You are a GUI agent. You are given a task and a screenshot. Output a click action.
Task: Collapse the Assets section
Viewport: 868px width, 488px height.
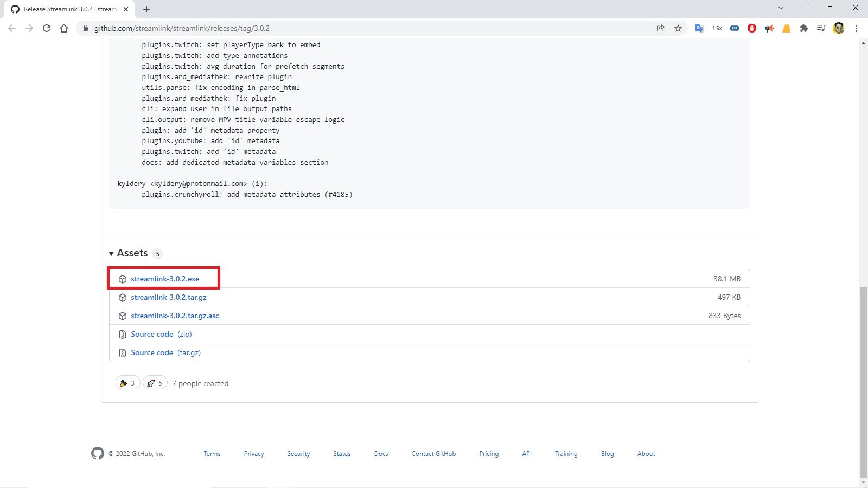point(128,253)
